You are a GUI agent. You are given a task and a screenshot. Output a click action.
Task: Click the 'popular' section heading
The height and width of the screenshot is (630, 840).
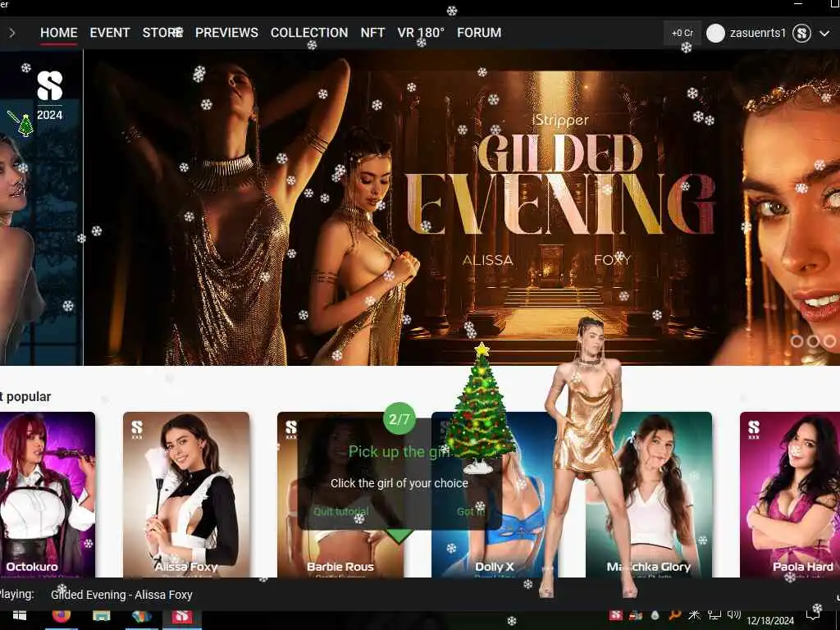[29, 397]
